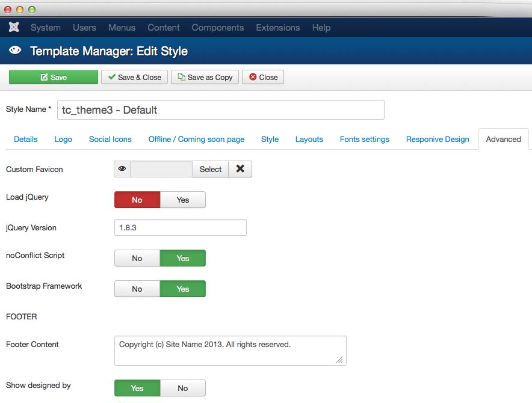Image resolution: width=532 pixels, height=403 pixels.
Task: Click the Save as Copy button
Action: point(205,77)
